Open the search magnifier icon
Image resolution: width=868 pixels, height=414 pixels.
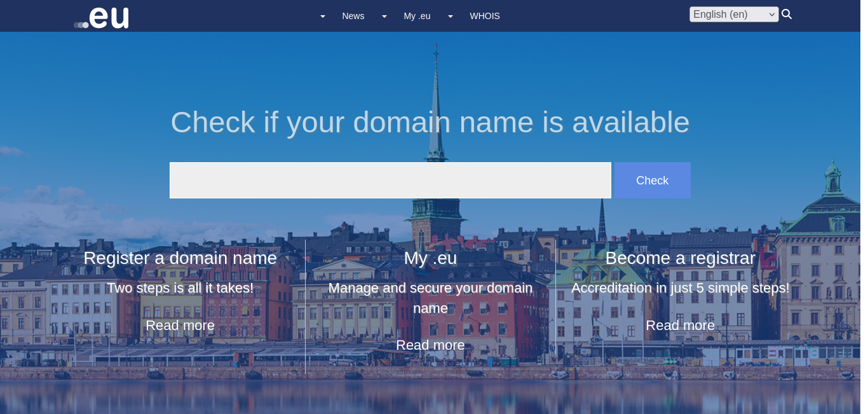click(787, 14)
